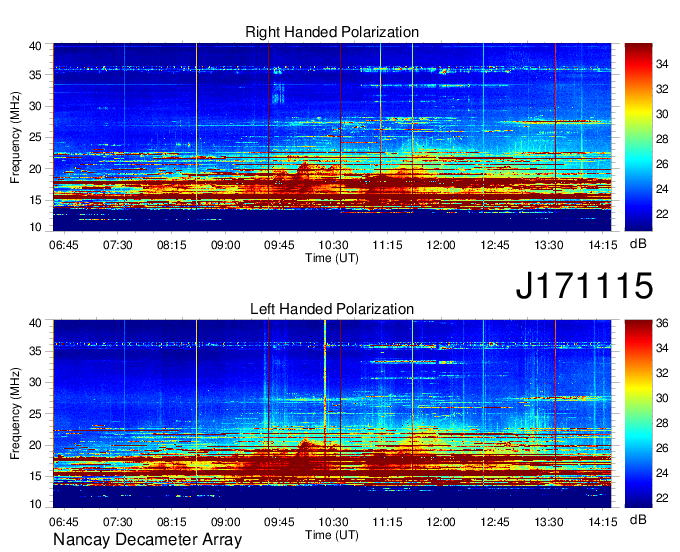This screenshot has height=552, width=680.
Task: Click the "15" frequency tick on the Right Handed plot
Action: 36,200
